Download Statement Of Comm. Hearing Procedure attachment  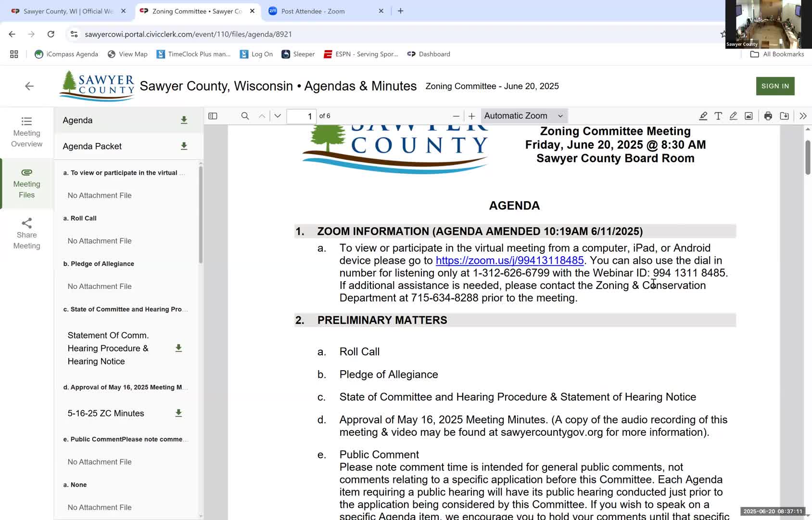178,348
